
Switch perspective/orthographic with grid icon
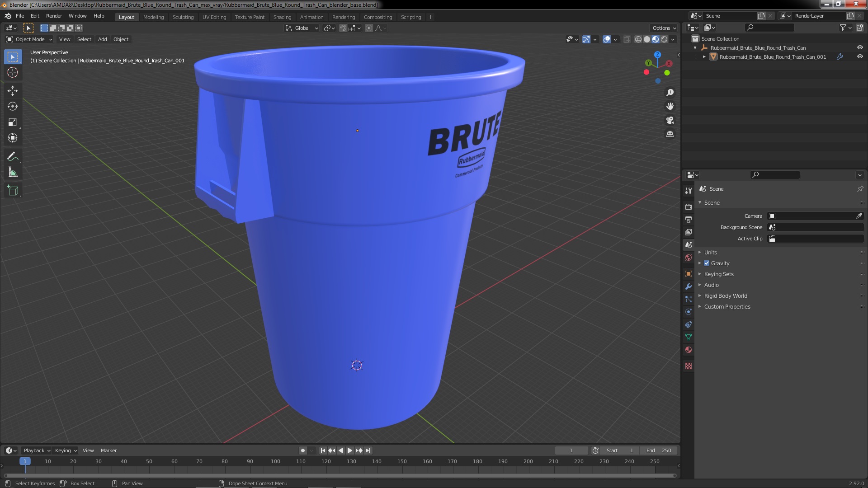(x=670, y=134)
